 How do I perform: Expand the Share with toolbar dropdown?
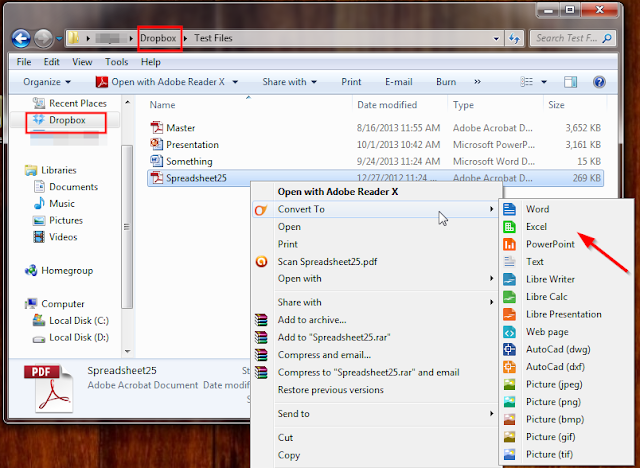pyautogui.click(x=290, y=82)
